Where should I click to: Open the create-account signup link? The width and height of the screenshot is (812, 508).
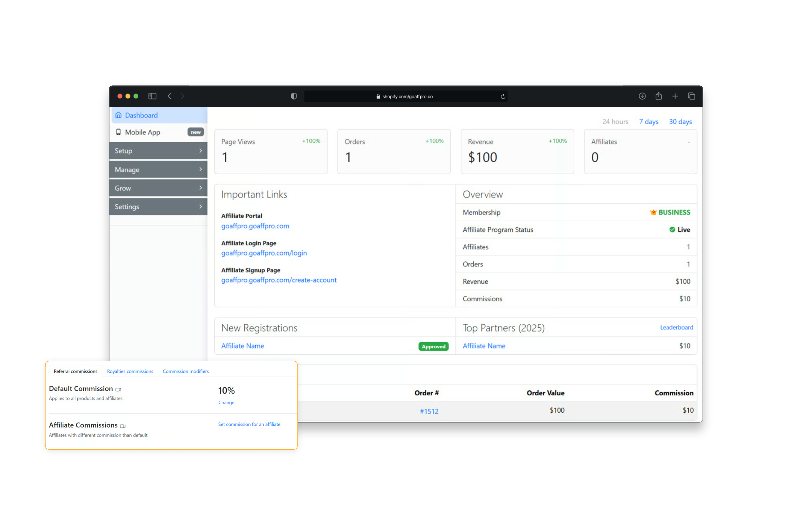point(278,280)
